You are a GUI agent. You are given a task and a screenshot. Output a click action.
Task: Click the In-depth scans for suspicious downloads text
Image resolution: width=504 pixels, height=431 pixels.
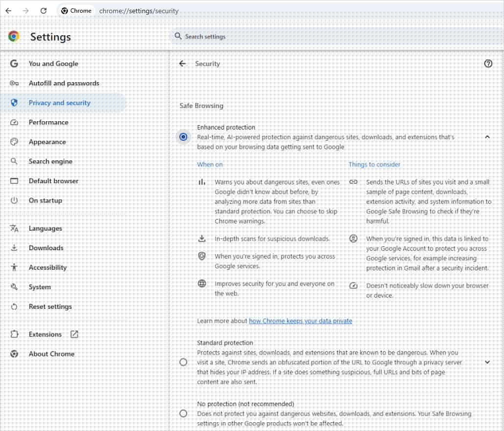click(x=272, y=239)
